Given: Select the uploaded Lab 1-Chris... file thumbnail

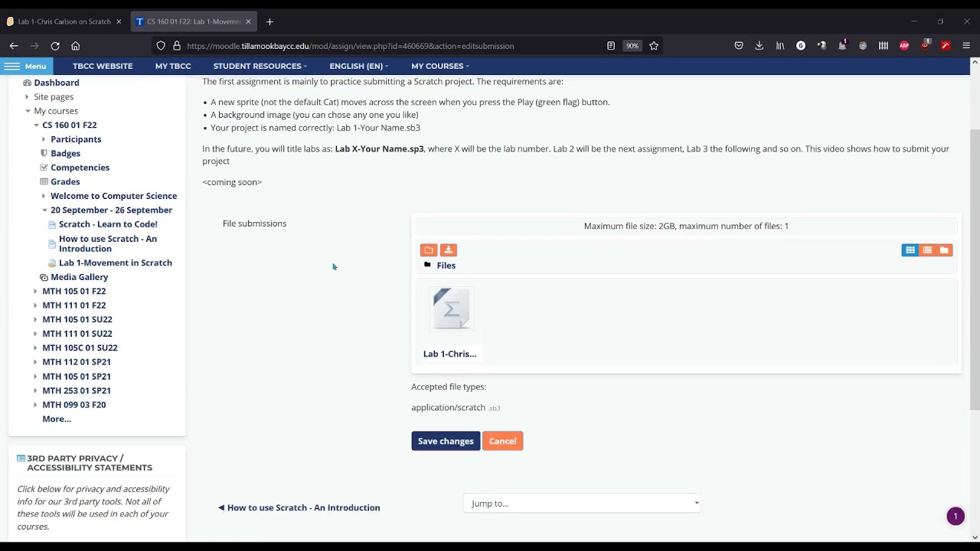Looking at the screenshot, I should 452,309.
